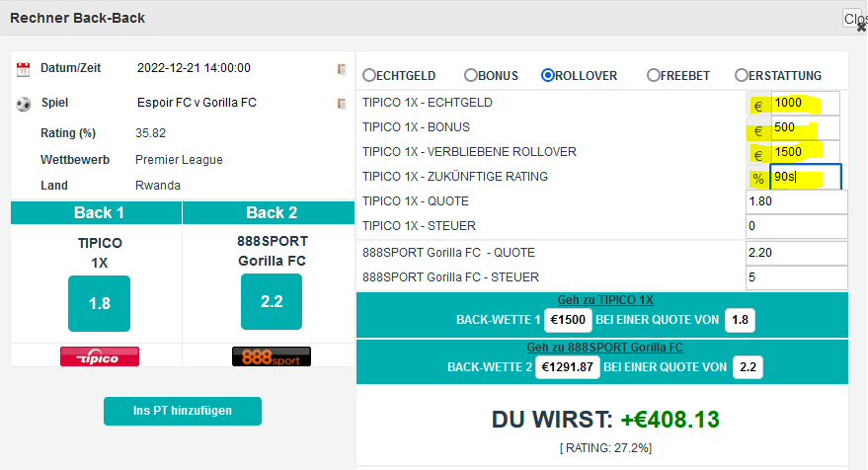Image resolution: width=868 pixels, height=470 pixels.
Task: Select the ROLLOVER radio option
Action: [547, 75]
